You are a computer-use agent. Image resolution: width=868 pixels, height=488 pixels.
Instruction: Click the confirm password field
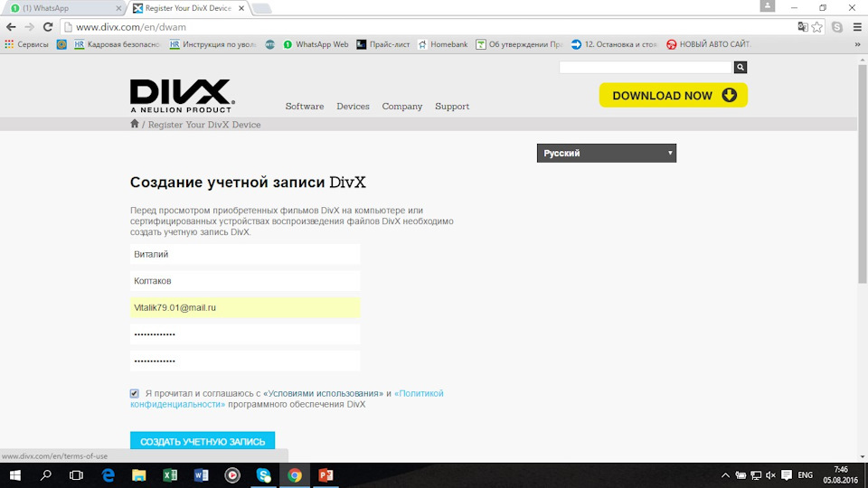[x=245, y=361]
